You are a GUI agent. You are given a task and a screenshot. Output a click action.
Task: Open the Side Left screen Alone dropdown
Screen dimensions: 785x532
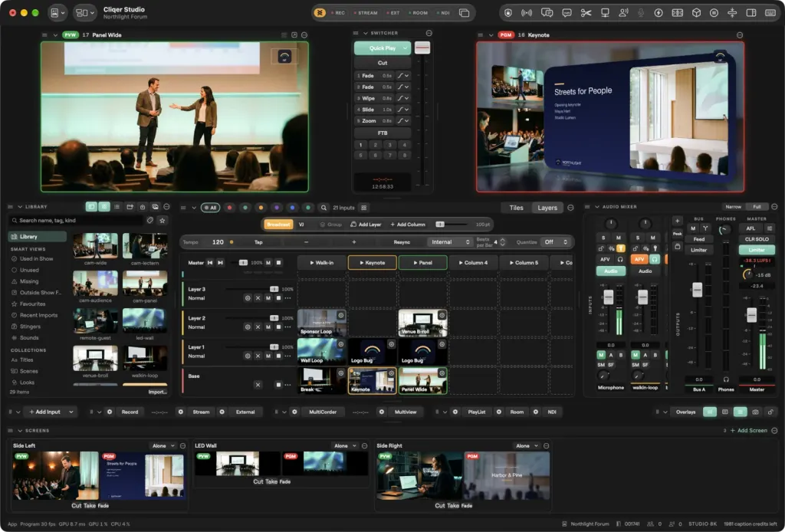click(x=164, y=446)
